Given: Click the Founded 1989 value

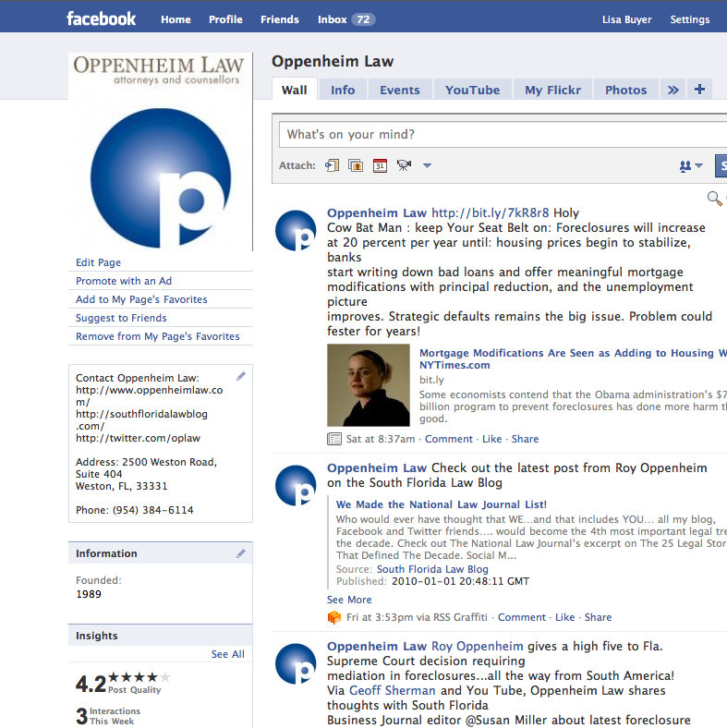Looking at the screenshot, I should tap(88, 594).
